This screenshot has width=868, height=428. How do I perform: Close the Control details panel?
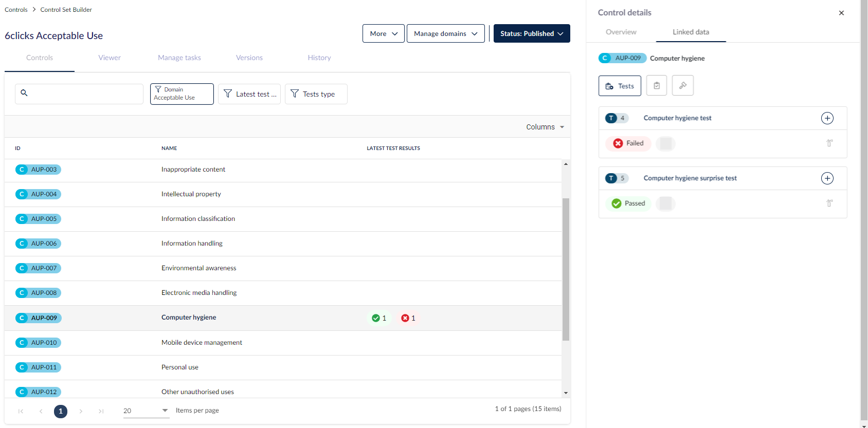pos(841,13)
